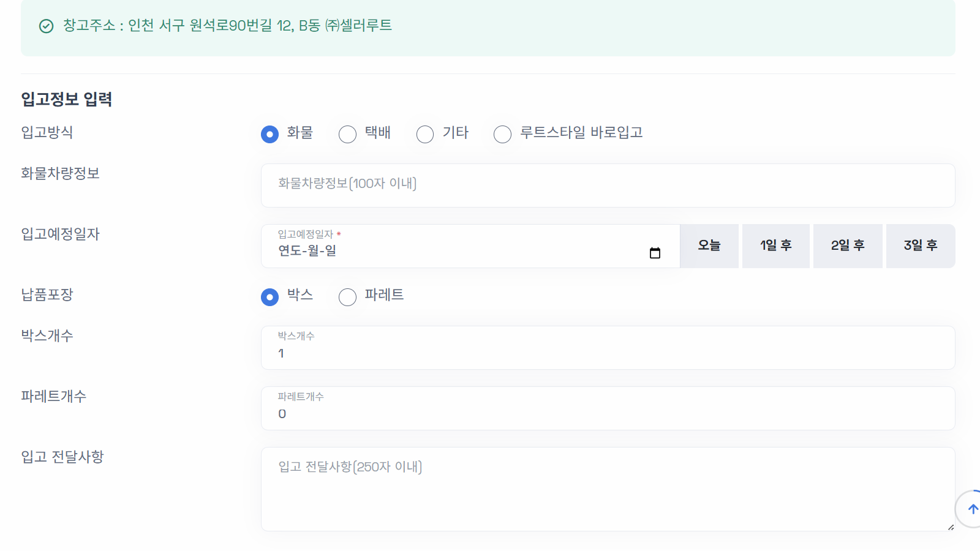Click the 2일 후 button
This screenshot has width=980, height=551.
point(848,246)
